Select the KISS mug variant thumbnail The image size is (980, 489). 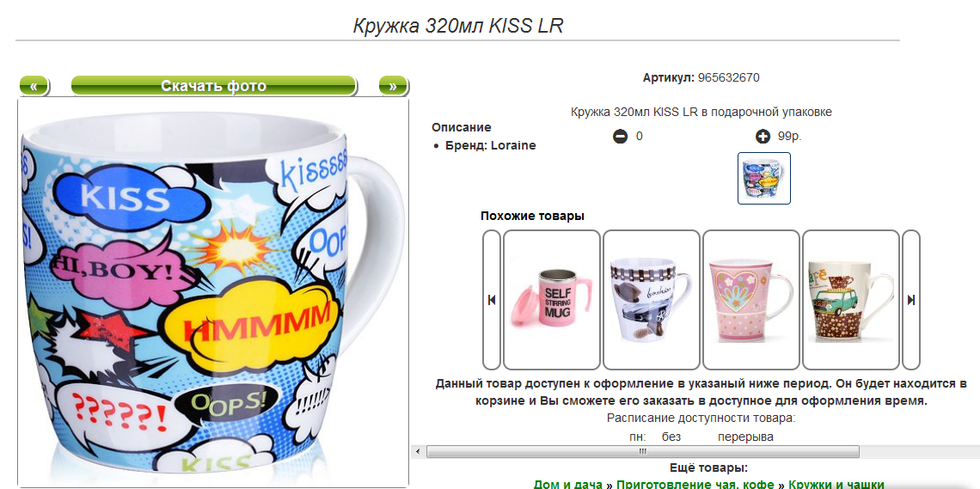pos(763,178)
